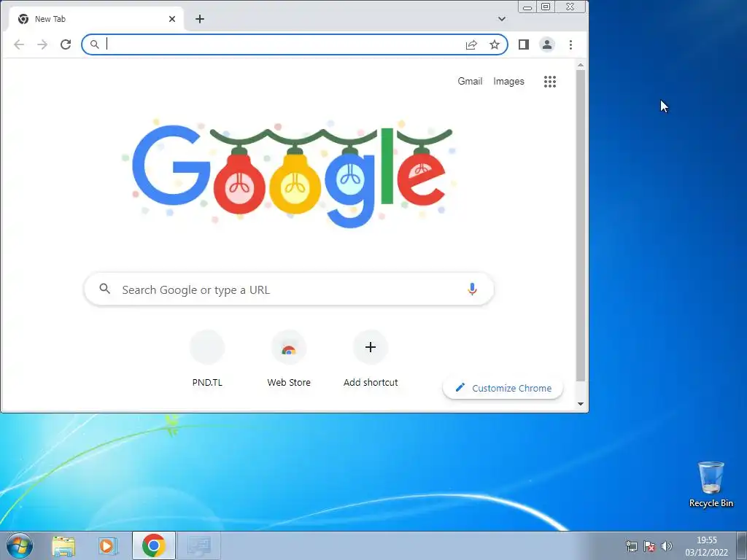The width and height of the screenshot is (747, 560).
Task: Open the Google apps grid
Action: 550,82
